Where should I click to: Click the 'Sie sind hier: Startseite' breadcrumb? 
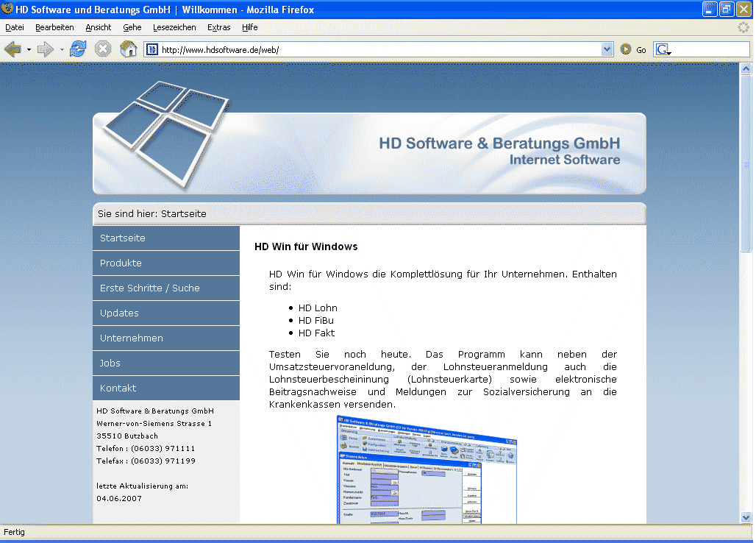tap(152, 213)
